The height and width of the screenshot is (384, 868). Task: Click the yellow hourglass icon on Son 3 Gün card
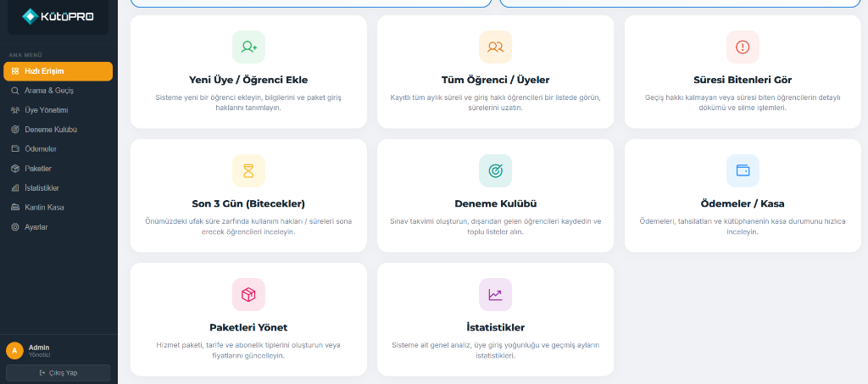pyautogui.click(x=248, y=171)
